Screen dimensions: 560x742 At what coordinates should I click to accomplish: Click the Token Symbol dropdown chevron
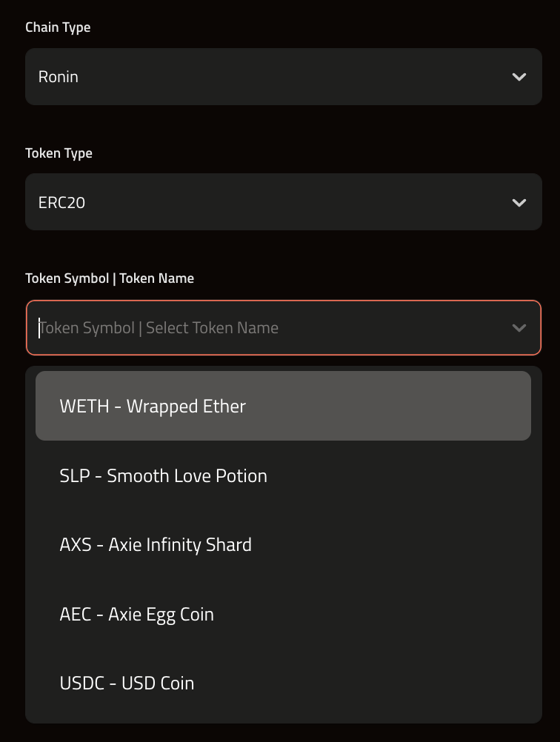coord(519,327)
